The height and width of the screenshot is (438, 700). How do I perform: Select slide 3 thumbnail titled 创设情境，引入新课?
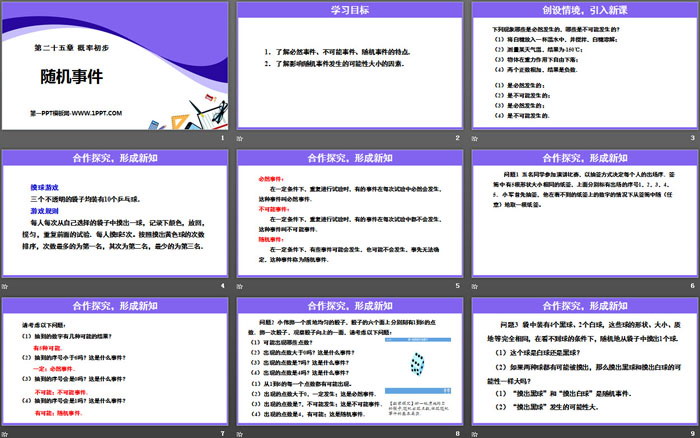[x=585, y=66]
